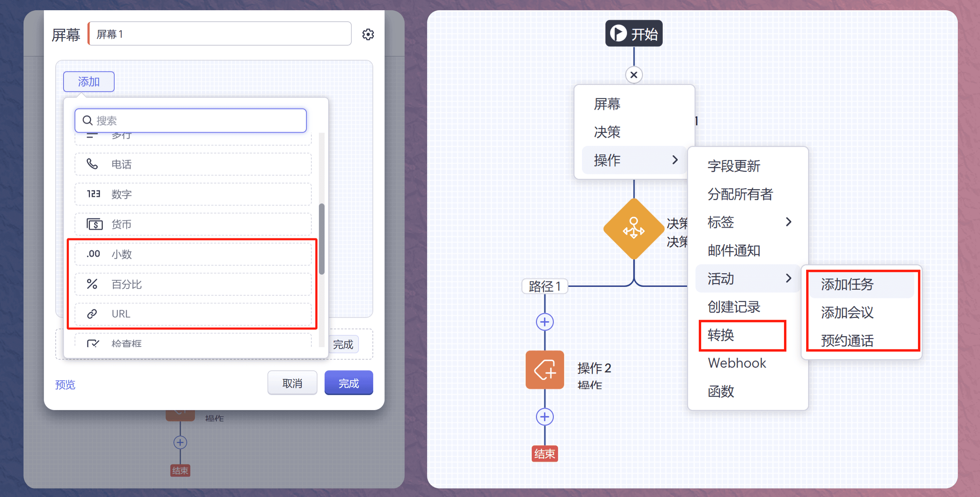This screenshot has height=497, width=980.
Task: Select 邮件通知 action
Action: [748, 250]
